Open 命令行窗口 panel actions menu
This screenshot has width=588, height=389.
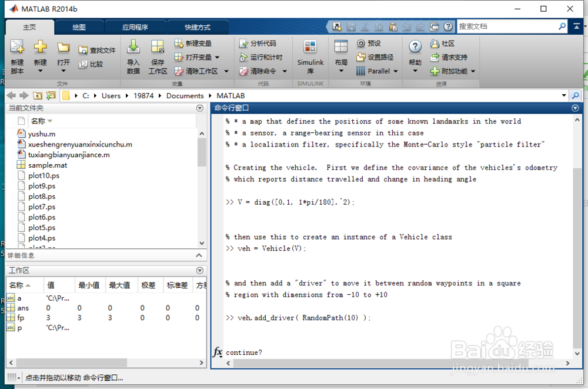575,108
